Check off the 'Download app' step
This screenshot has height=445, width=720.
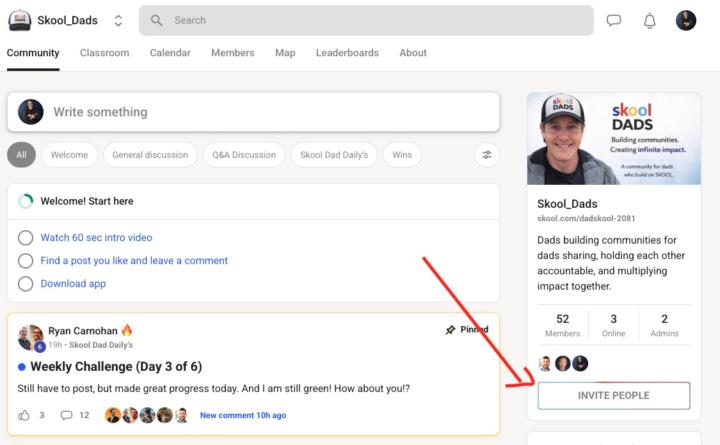(x=26, y=284)
